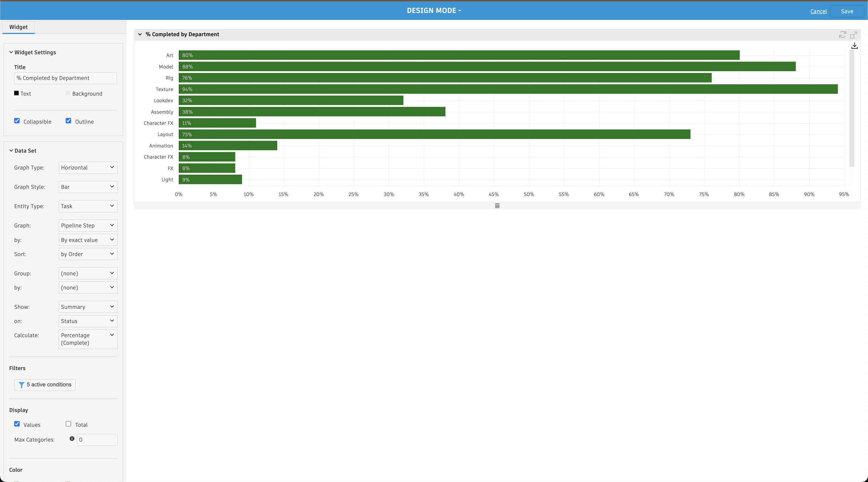Viewport: 868px width, 482px height.
Task: Click the download/export icon for chart
Action: (856, 45)
